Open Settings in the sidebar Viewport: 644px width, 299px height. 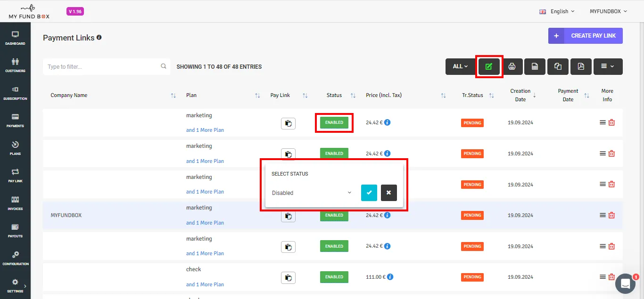point(15,286)
